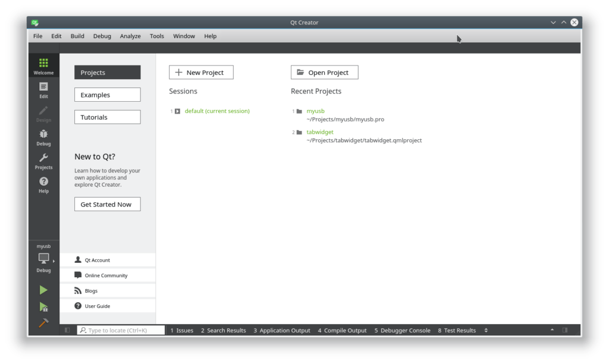Image resolution: width=609 pixels, height=364 pixels.
Task: Click the ~/Projects/myusb/myusb.pro path text
Action: (x=346, y=120)
